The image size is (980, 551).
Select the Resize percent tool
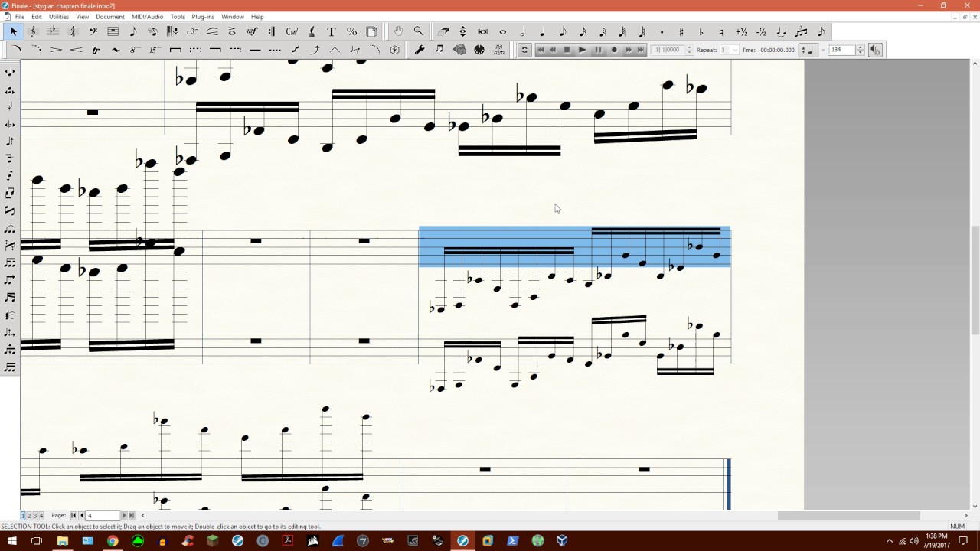point(351,31)
